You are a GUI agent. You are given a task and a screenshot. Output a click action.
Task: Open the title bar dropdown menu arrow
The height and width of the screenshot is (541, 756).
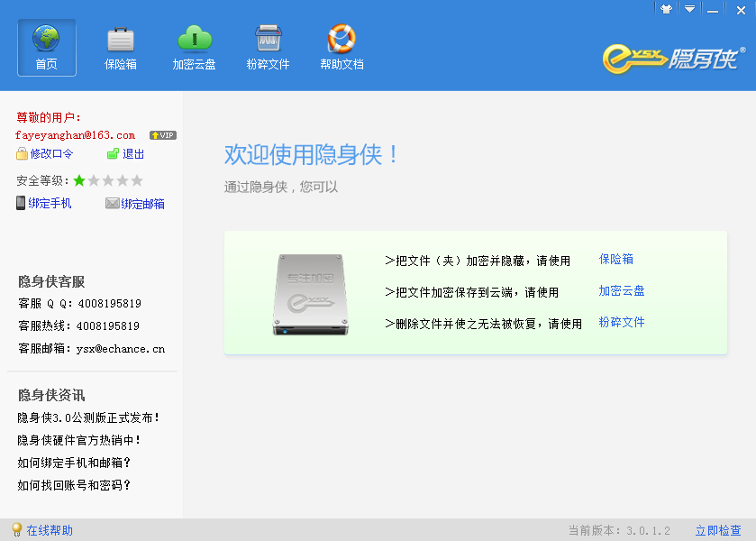[690, 9]
